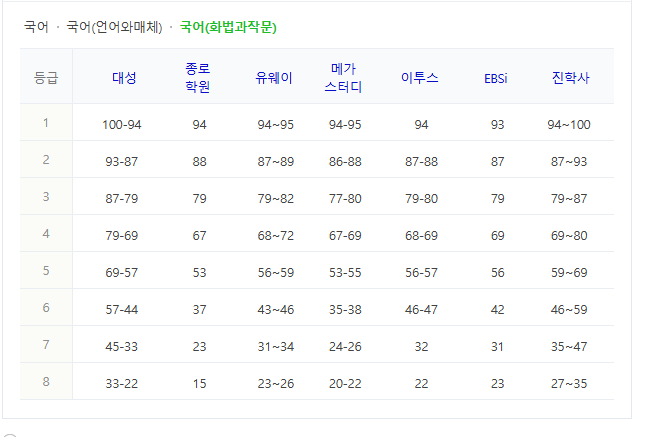The width and height of the screenshot is (648, 437).
Task: Select the 100-94 cell under 대성
Action: pyautogui.click(x=122, y=124)
